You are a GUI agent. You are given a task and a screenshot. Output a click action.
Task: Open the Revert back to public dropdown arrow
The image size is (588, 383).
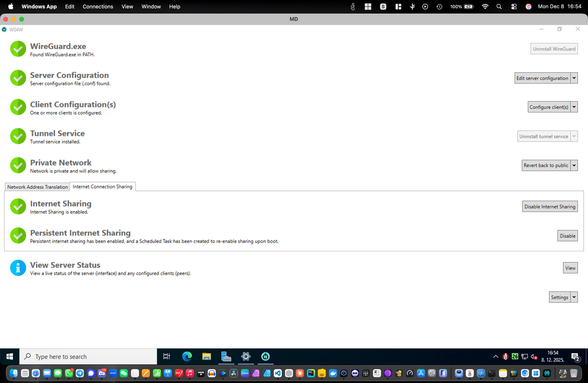[574, 165]
